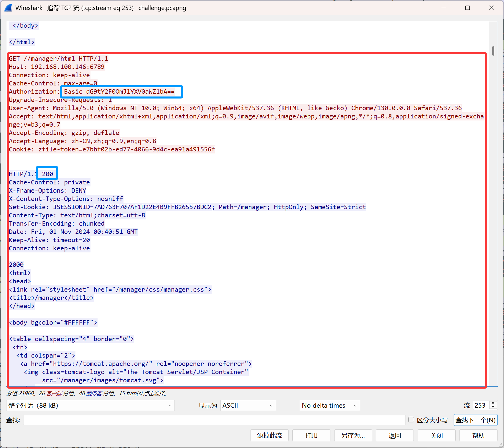Viewport: 504px width, 448px height.
Task: Select the GET //manager/html HTTP/1.1 request line
Action: coord(59,59)
